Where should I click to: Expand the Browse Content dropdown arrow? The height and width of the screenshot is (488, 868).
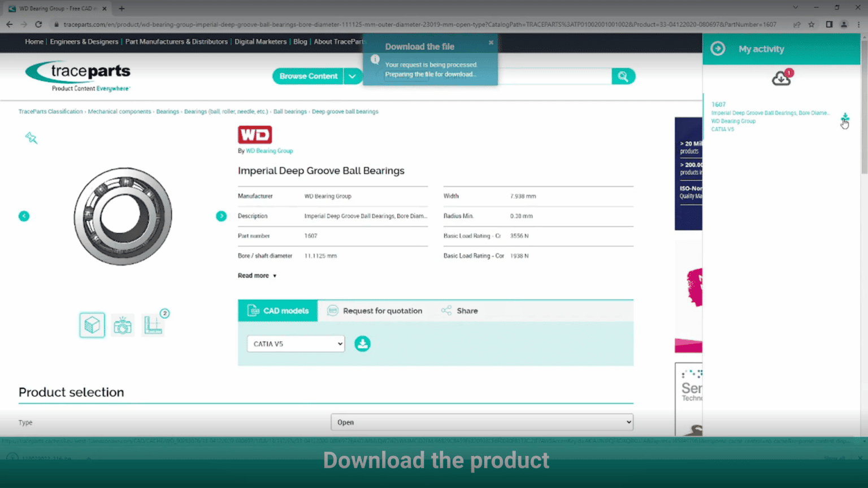pos(353,76)
